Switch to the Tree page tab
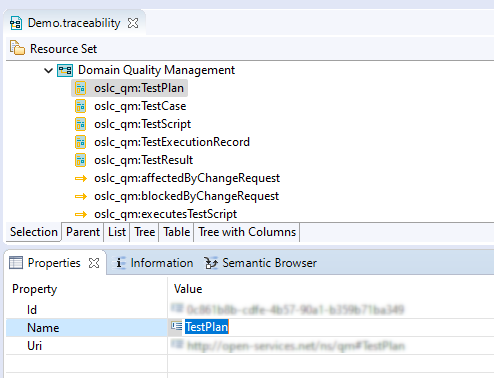The image size is (494, 378). (x=145, y=232)
